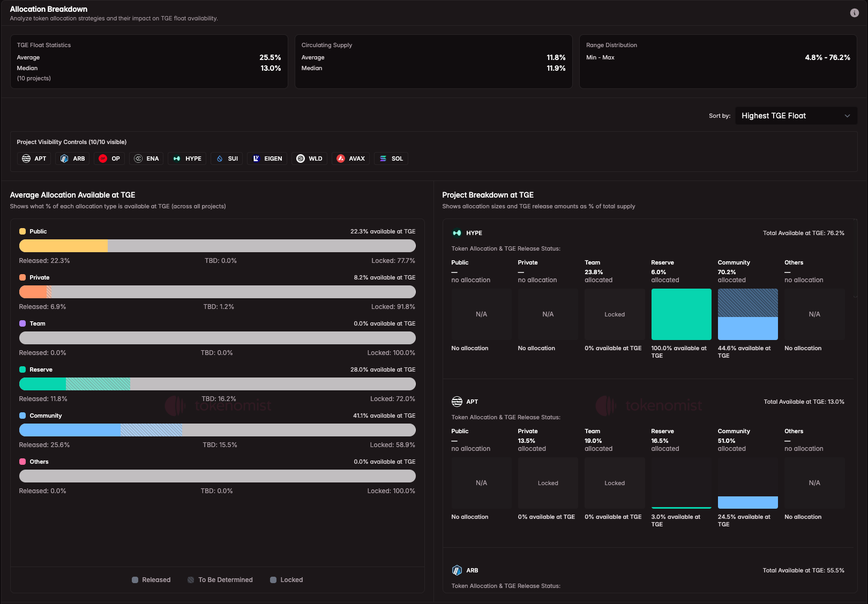Click the HYPE logo in Project Breakdown
Image resolution: width=868 pixels, height=604 pixels.
pyautogui.click(x=456, y=233)
